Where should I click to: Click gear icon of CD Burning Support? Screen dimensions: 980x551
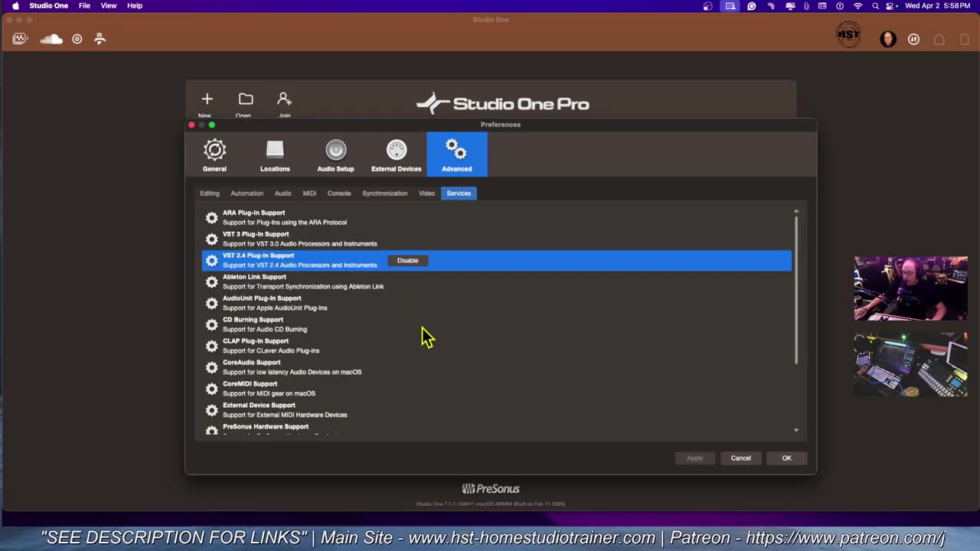(x=212, y=325)
